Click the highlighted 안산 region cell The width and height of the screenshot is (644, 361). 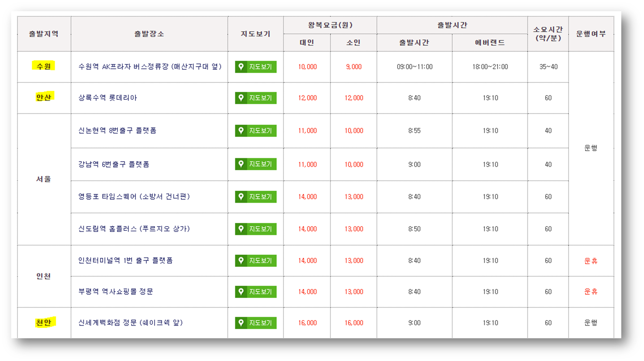pos(44,97)
